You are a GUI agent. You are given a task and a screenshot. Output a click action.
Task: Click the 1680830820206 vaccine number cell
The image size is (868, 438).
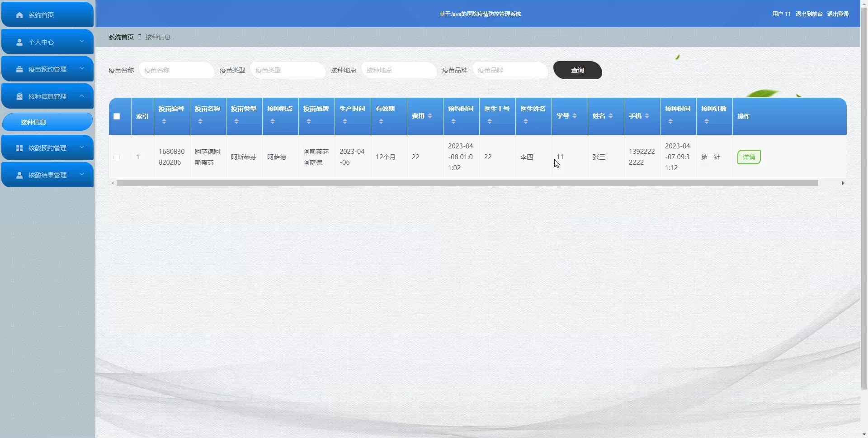click(172, 157)
